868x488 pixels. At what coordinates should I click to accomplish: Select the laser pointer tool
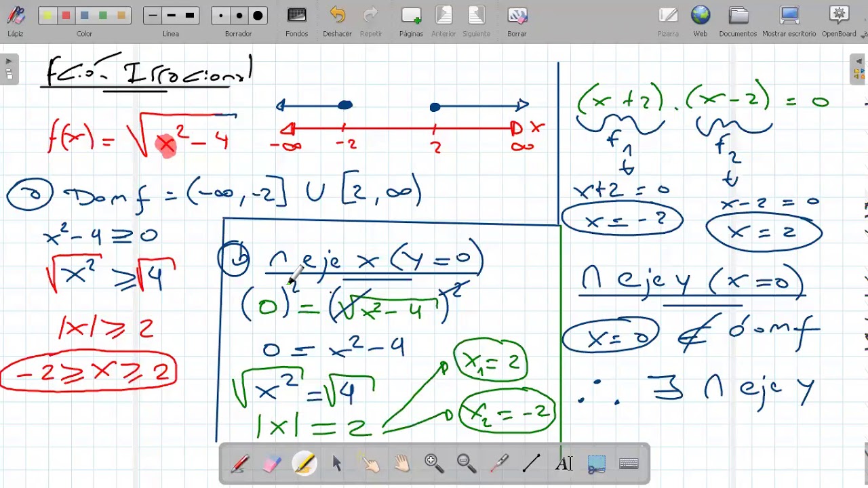(499, 464)
